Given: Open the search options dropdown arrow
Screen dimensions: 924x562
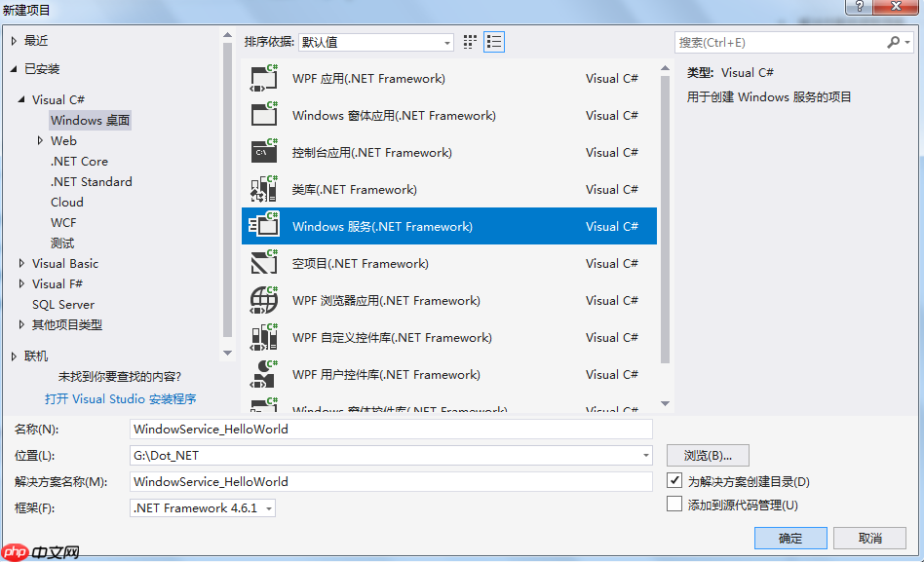Looking at the screenshot, I should (x=907, y=43).
